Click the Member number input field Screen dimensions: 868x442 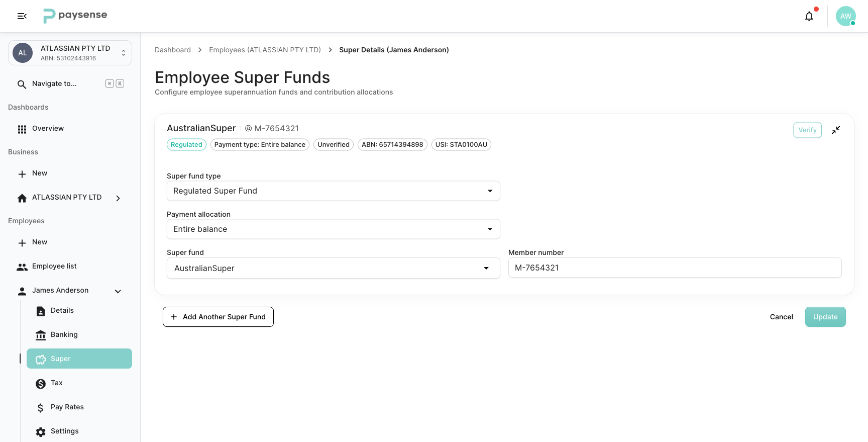tap(675, 268)
